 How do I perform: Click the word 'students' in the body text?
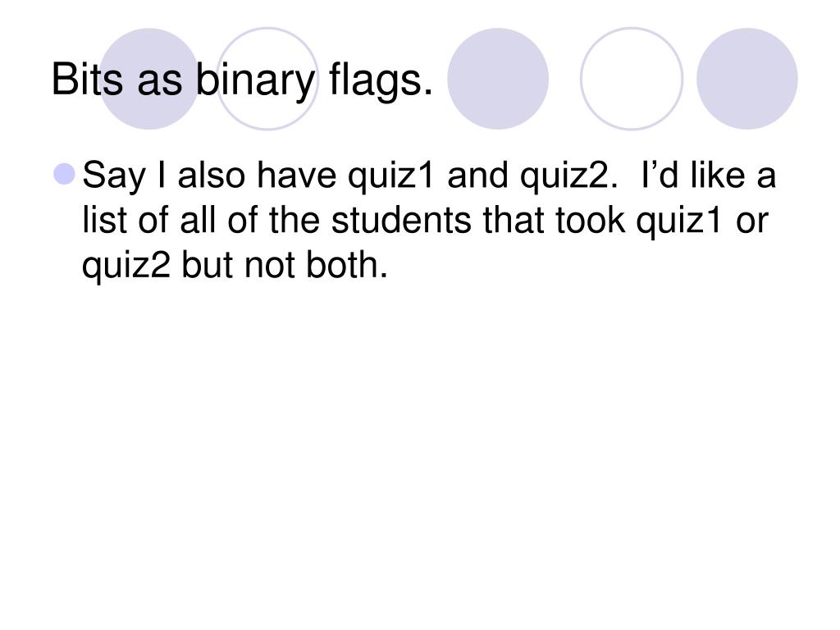point(401,220)
